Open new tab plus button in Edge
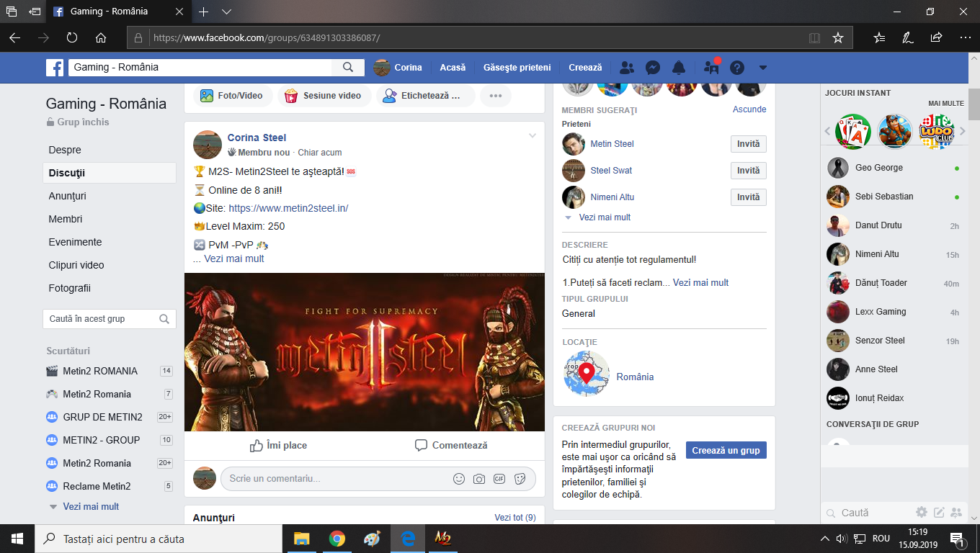This screenshot has width=980, height=553. click(203, 12)
